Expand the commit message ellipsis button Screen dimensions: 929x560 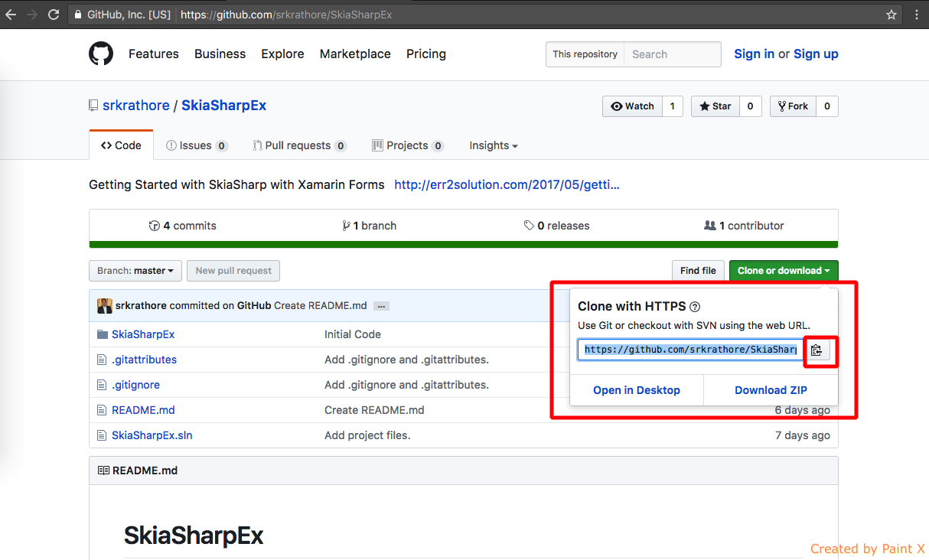(381, 306)
